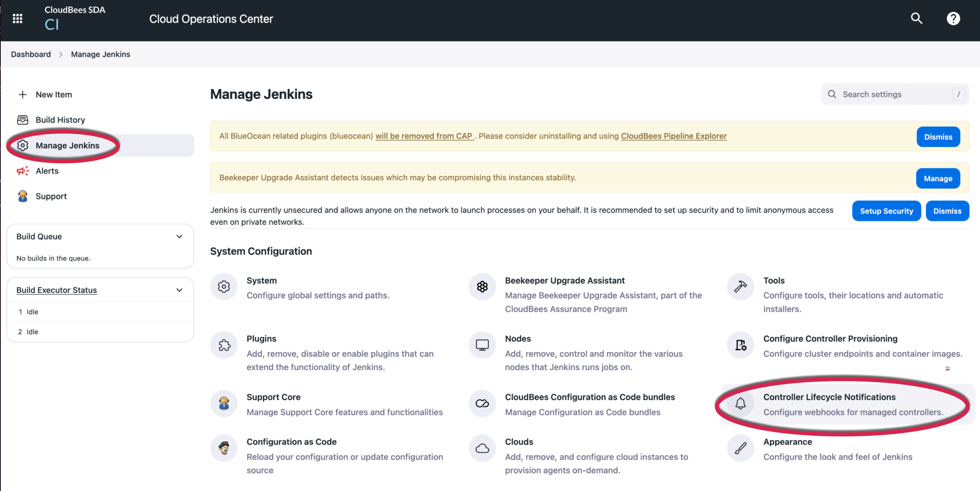Open the System configuration title
980x491 pixels.
pos(262,281)
